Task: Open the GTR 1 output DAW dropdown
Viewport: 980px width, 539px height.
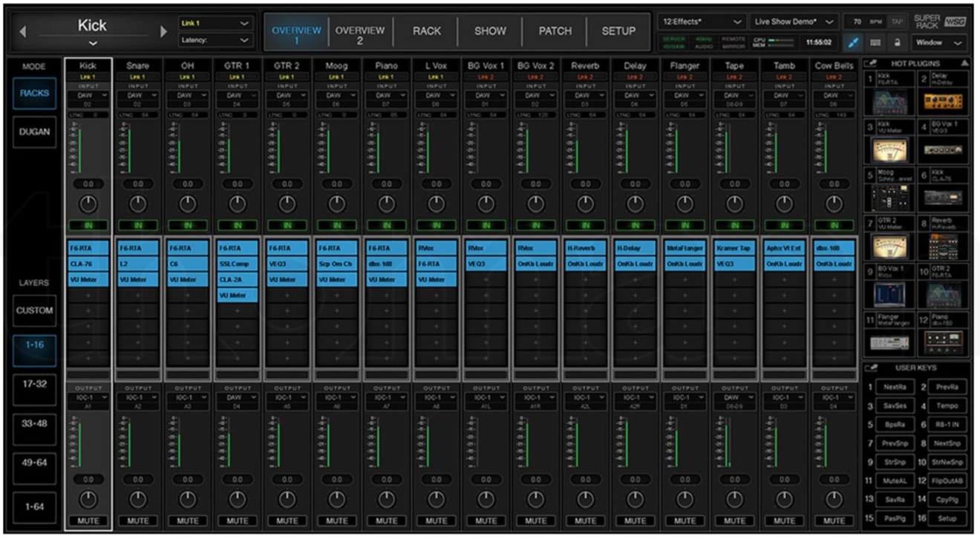Action: click(237, 397)
